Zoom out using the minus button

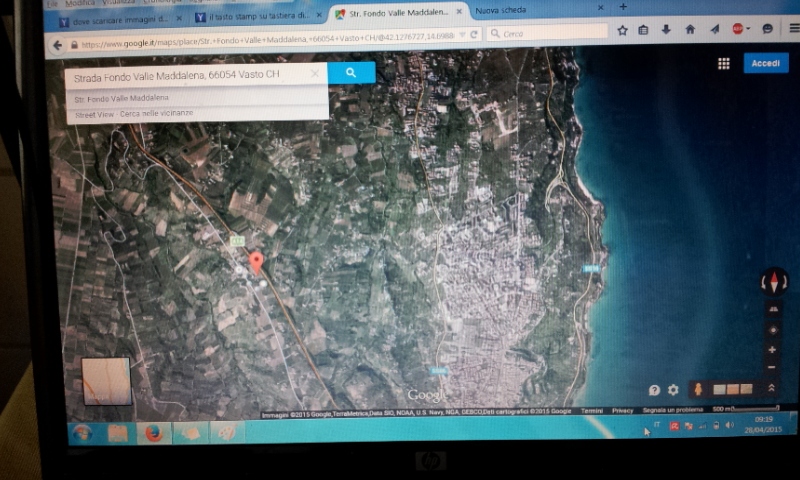771,369
